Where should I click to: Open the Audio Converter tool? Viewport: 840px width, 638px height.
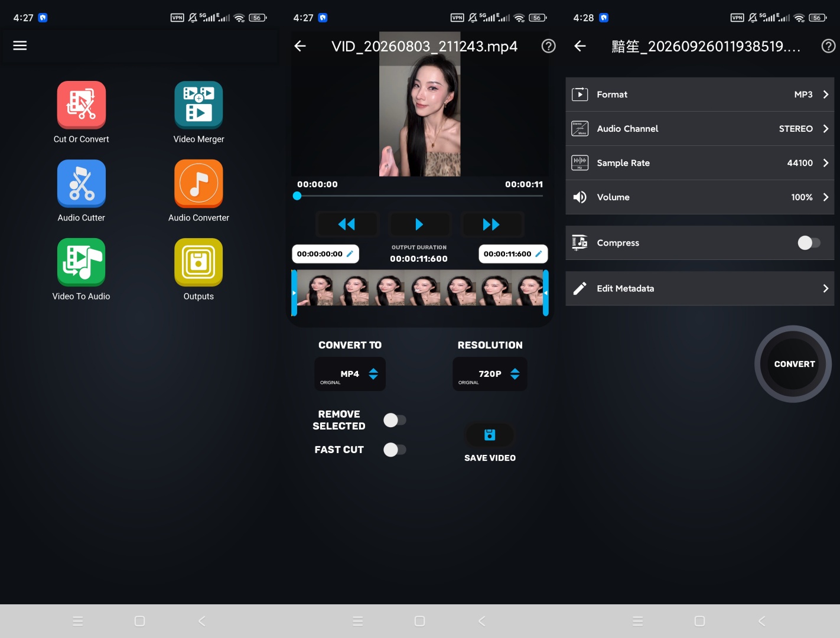tap(198, 184)
